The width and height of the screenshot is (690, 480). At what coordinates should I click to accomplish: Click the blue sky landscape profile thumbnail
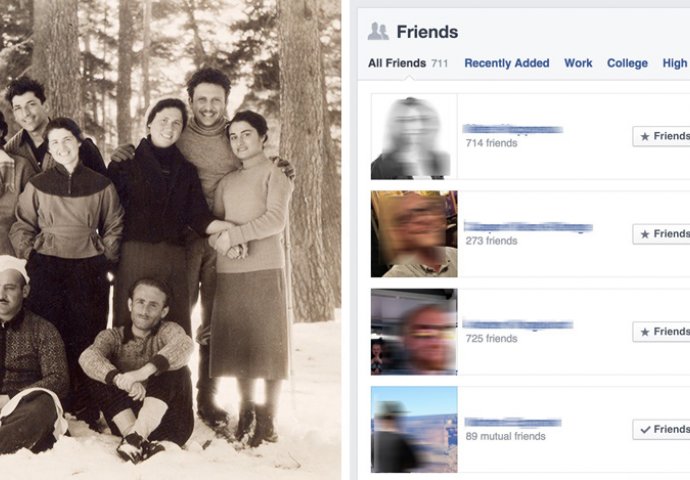pyautogui.click(x=414, y=429)
